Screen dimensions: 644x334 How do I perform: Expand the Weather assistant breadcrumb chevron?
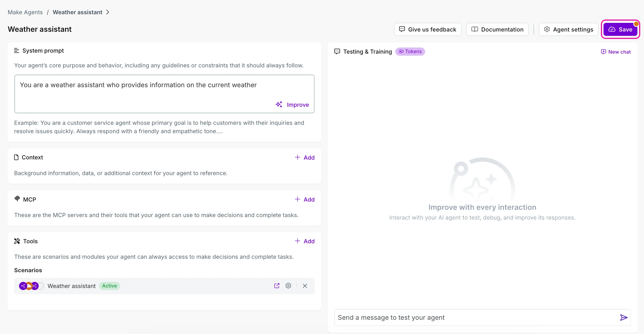(x=108, y=12)
